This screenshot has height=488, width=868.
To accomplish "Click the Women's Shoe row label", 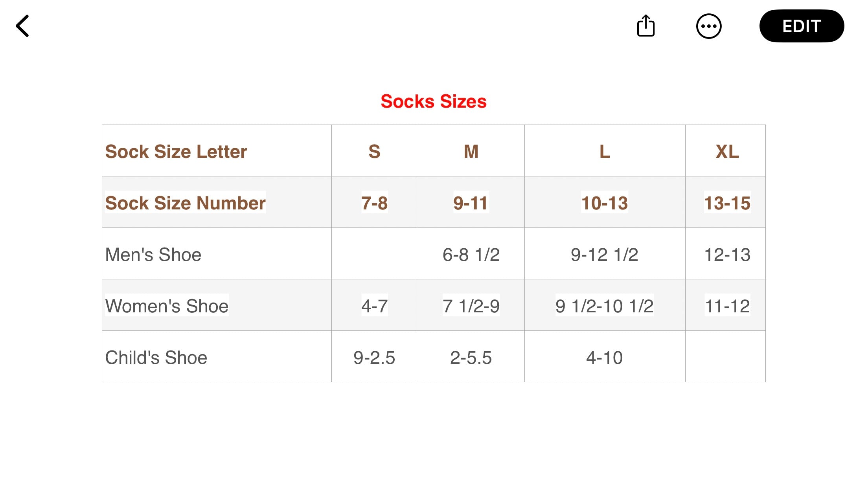I will [167, 306].
